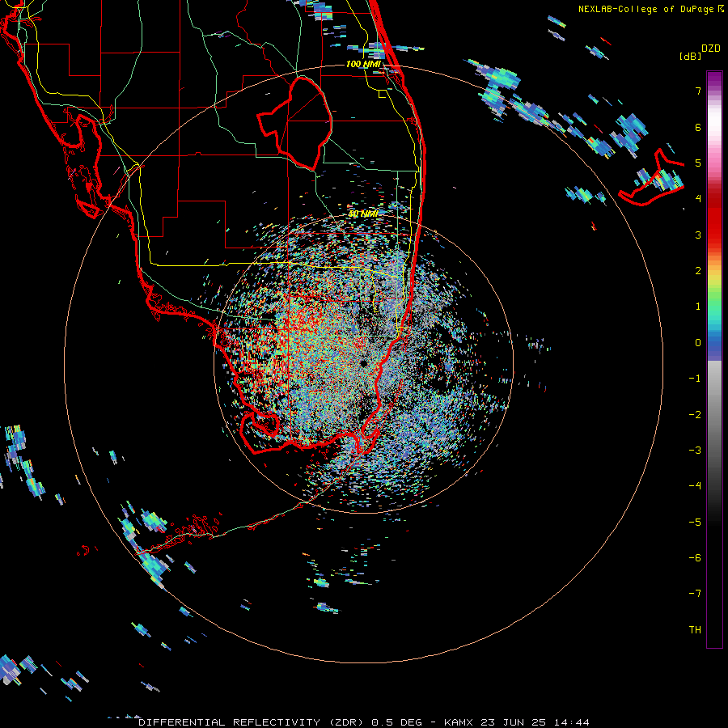728x728 pixels.
Task: Click the -4 tick label on the scale
Action: tap(695, 486)
